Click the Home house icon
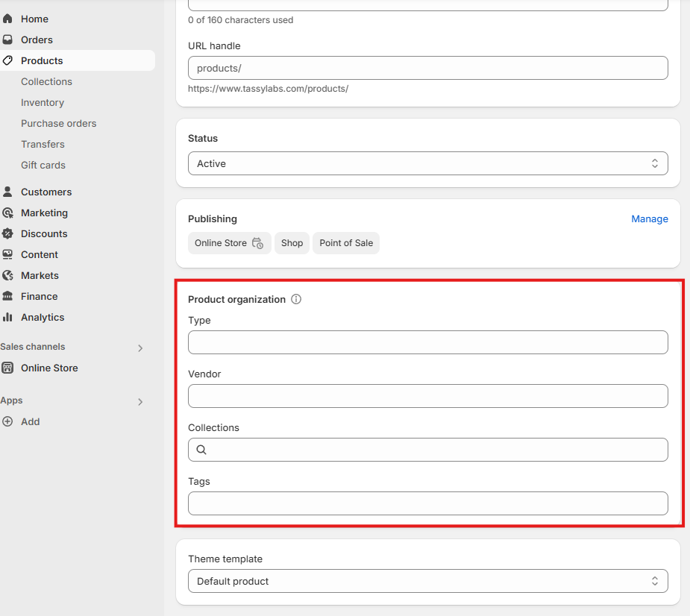 click(7, 19)
